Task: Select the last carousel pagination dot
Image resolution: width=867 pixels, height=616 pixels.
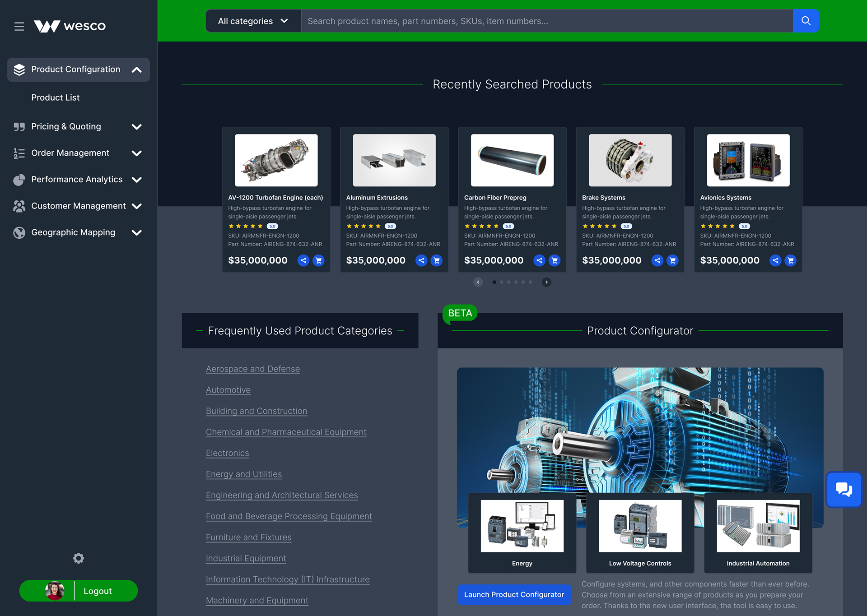Action: [x=531, y=282]
